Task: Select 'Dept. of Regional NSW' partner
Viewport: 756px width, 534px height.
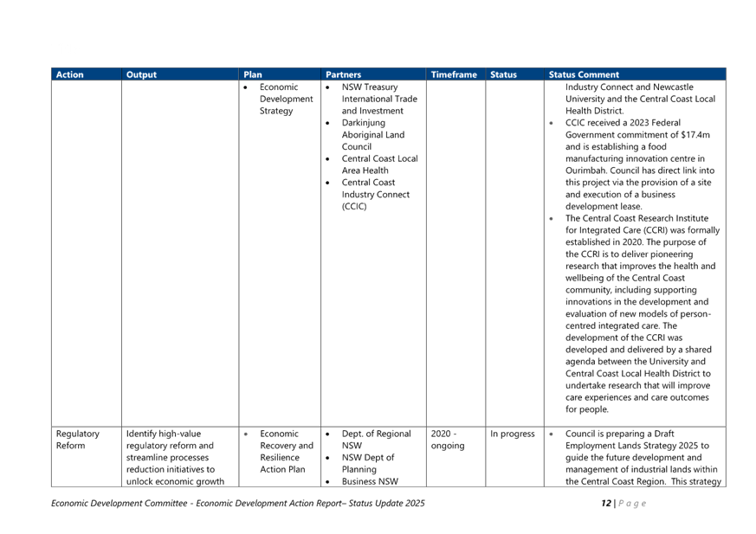Action: (x=376, y=440)
